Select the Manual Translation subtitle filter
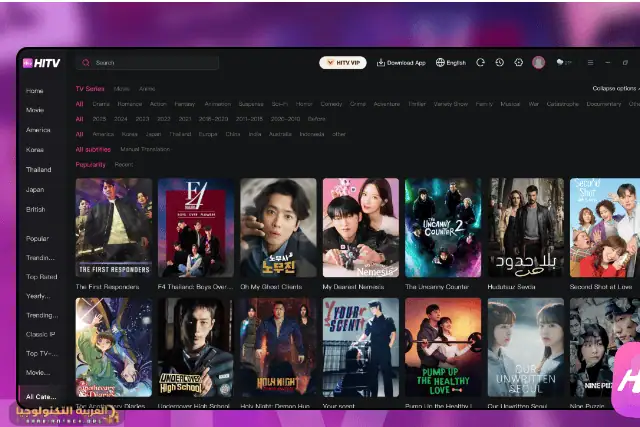 pos(145,149)
